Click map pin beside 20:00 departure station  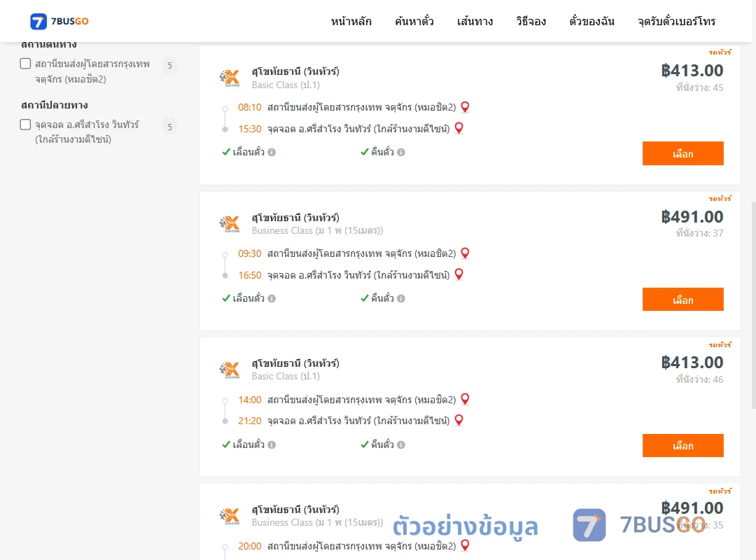tap(465, 545)
